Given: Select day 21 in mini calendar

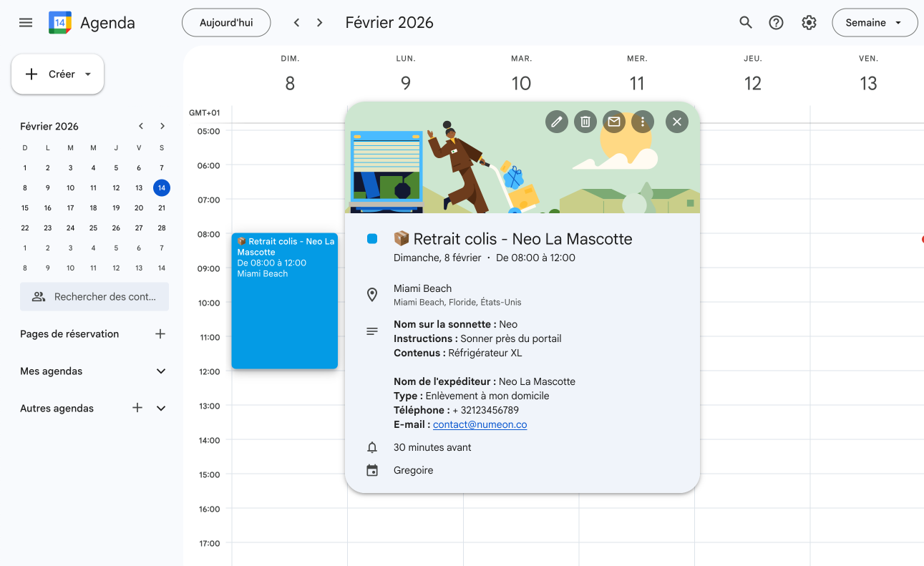Looking at the screenshot, I should 162,208.
